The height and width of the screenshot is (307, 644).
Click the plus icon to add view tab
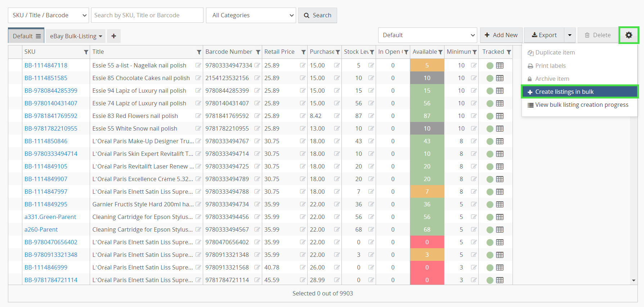pyautogui.click(x=113, y=36)
